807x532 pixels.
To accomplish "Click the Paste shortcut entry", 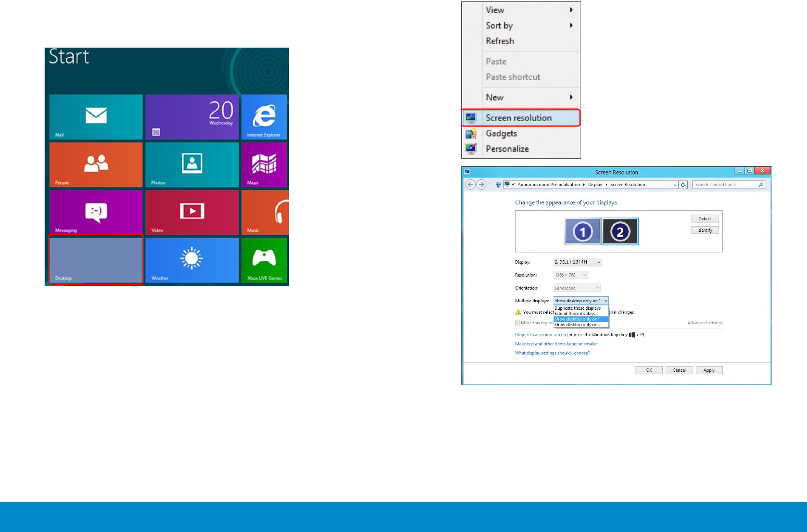I will 513,77.
